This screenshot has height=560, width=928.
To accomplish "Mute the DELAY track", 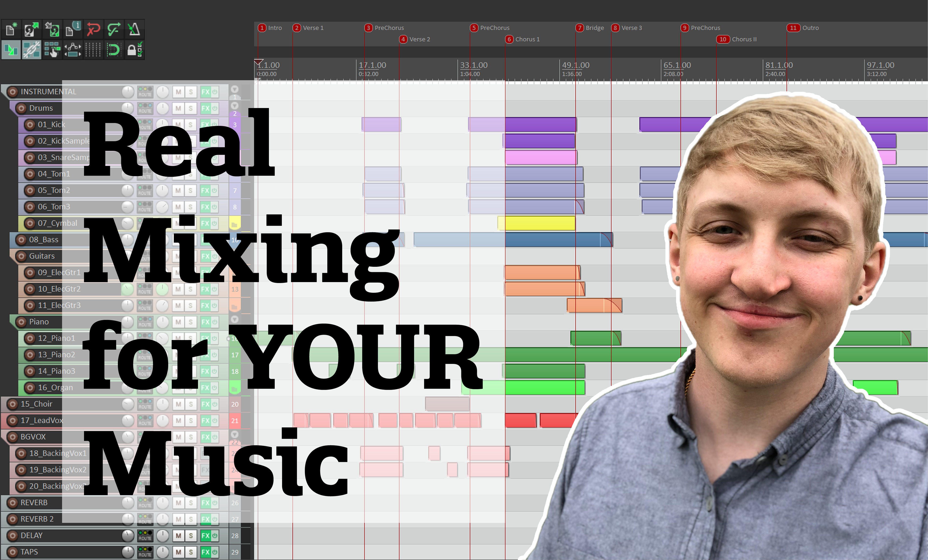I will click(x=179, y=536).
